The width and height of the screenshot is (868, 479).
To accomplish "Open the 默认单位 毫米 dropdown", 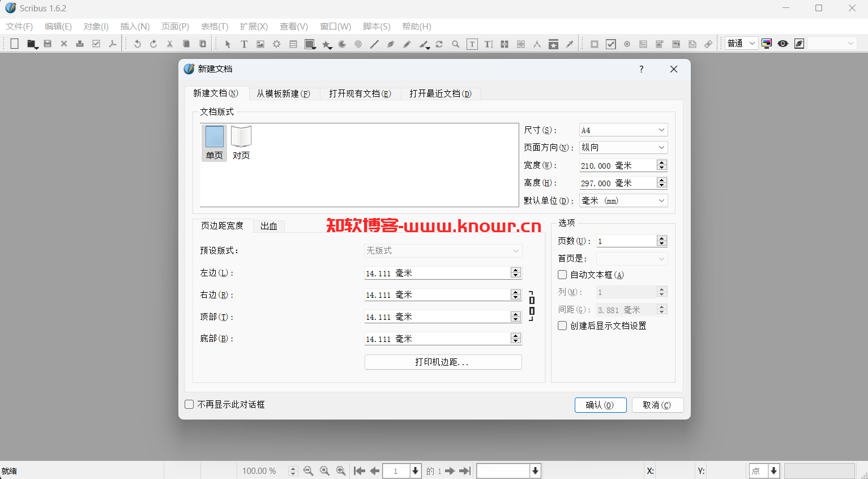I will 623,200.
